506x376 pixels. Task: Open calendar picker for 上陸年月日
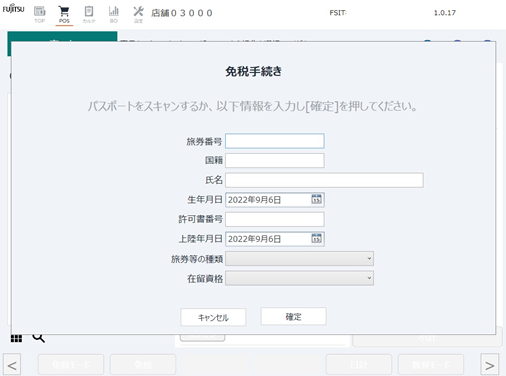click(x=316, y=238)
